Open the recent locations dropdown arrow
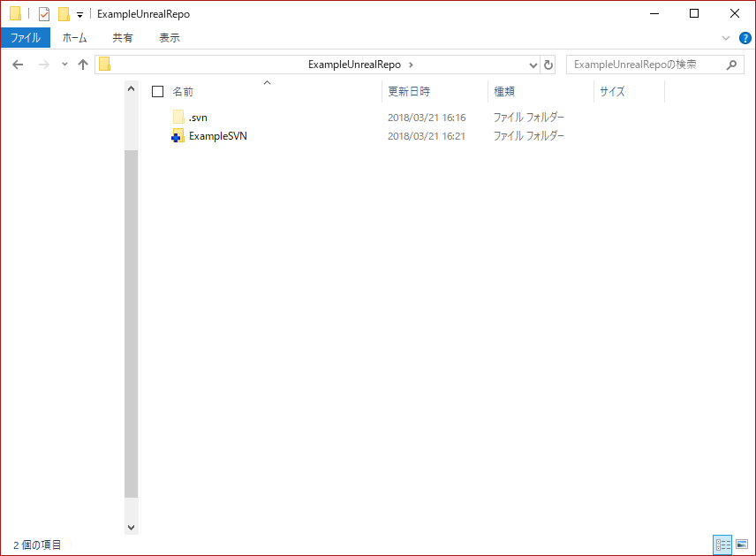Screen dimensions: 756x556 coord(64,65)
